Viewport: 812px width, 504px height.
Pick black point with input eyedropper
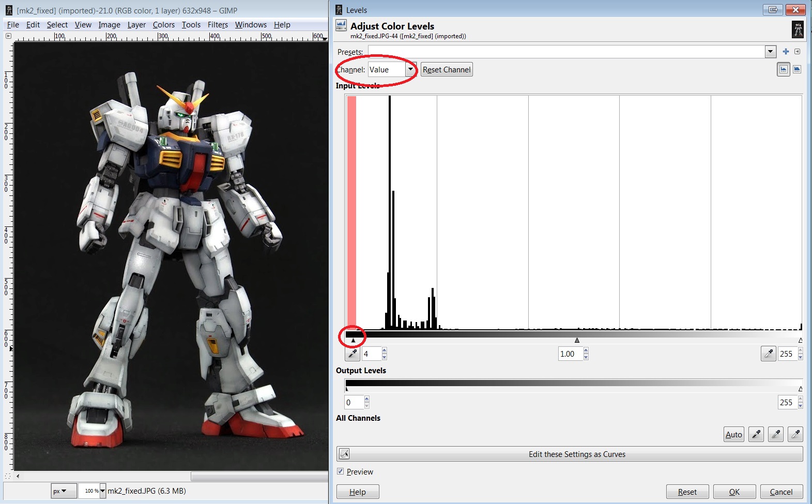(353, 354)
